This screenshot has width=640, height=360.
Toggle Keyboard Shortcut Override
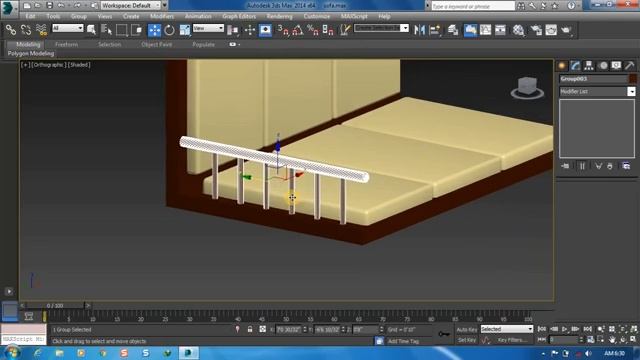tap(265, 30)
